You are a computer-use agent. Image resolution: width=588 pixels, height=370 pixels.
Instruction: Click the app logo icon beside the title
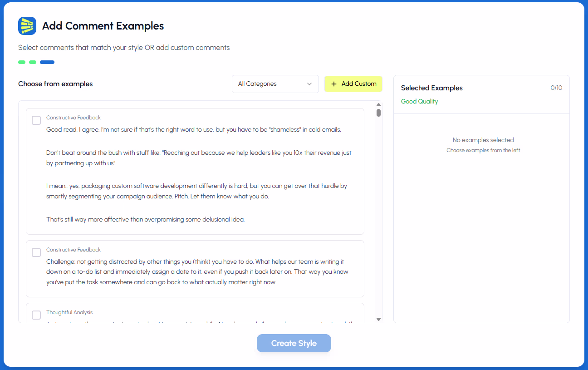pos(27,26)
